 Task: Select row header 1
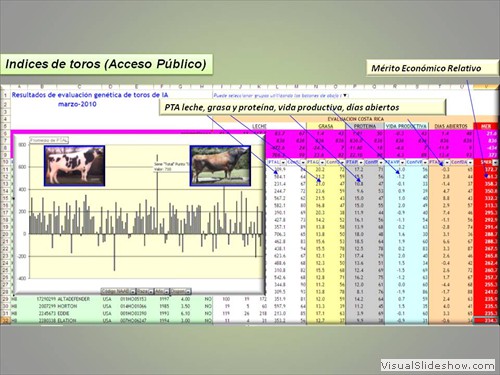pyautogui.click(x=6, y=95)
